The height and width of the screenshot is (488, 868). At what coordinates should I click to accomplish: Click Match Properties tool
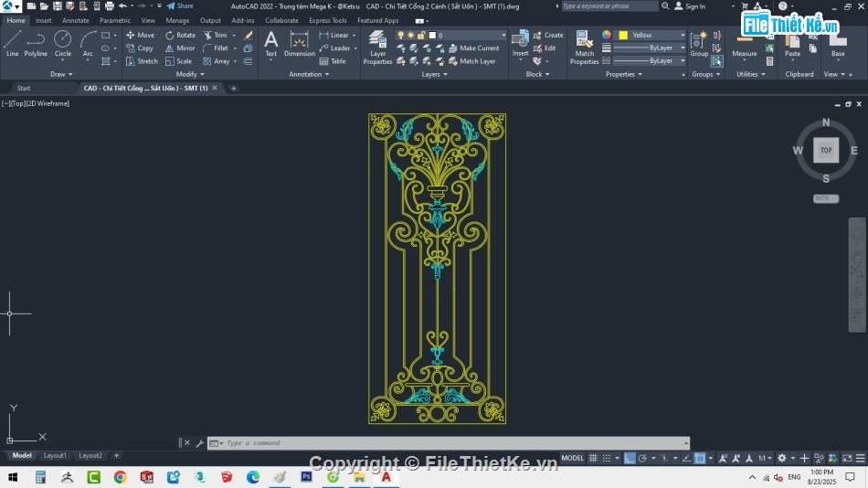point(584,48)
